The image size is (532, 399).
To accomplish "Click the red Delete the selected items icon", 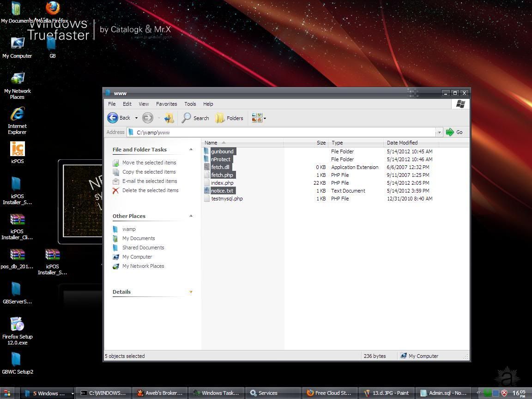I will 115,190.
